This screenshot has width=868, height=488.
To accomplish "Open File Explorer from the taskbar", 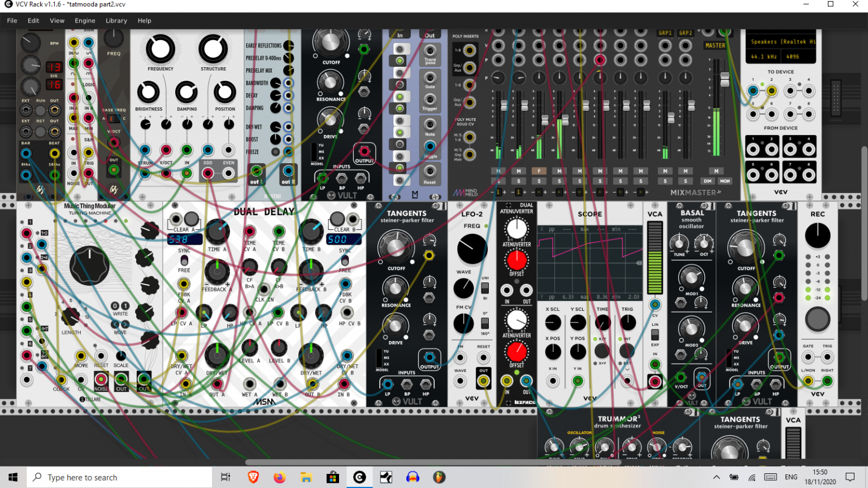I will point(306,477).
